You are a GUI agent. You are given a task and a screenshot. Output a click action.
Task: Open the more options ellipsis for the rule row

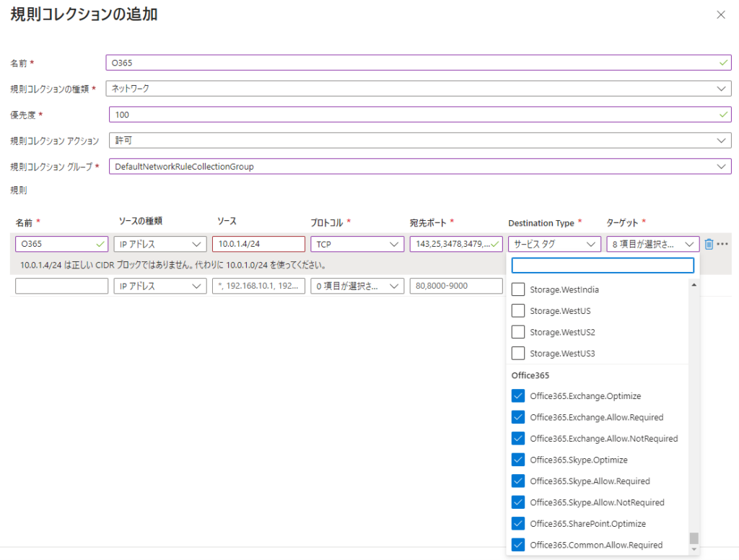click(722, 244)
